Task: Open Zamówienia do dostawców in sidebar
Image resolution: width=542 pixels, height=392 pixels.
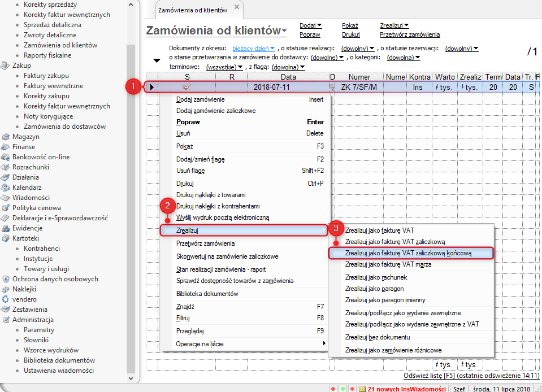Action: (64, 127)
